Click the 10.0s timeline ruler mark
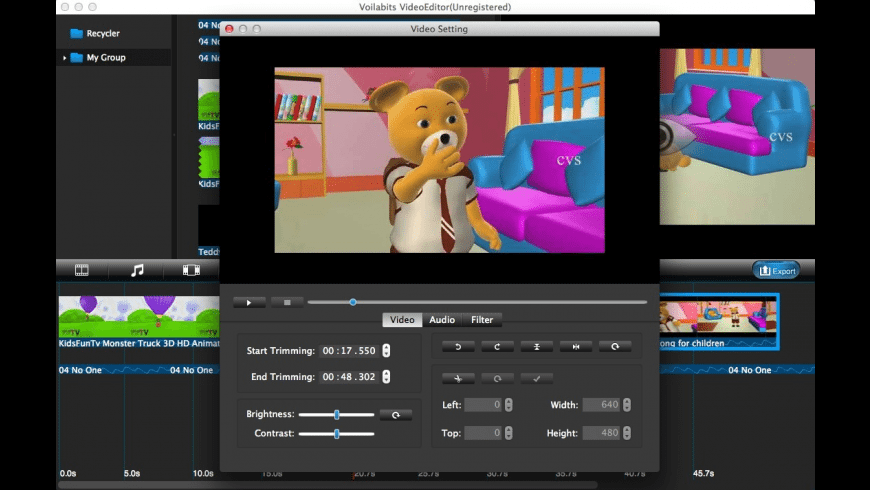Screen dimensions: 870x490 point(203,473)
